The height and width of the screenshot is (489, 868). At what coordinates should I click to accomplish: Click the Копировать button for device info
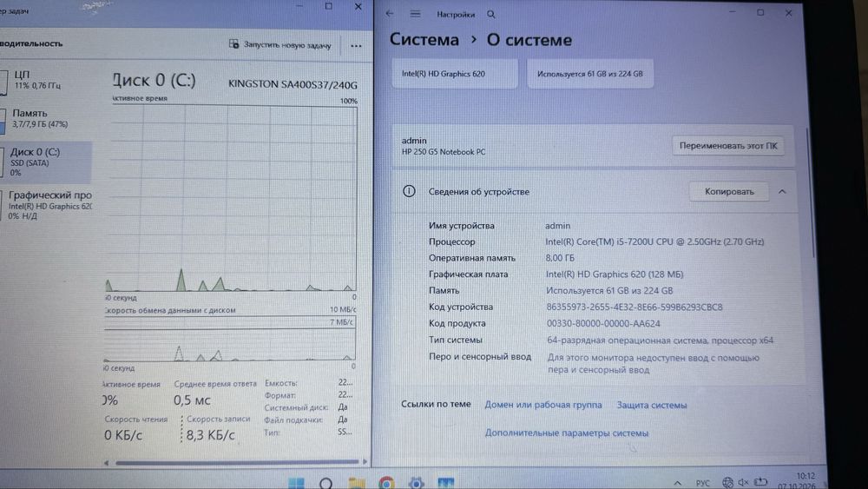[729, 192]
